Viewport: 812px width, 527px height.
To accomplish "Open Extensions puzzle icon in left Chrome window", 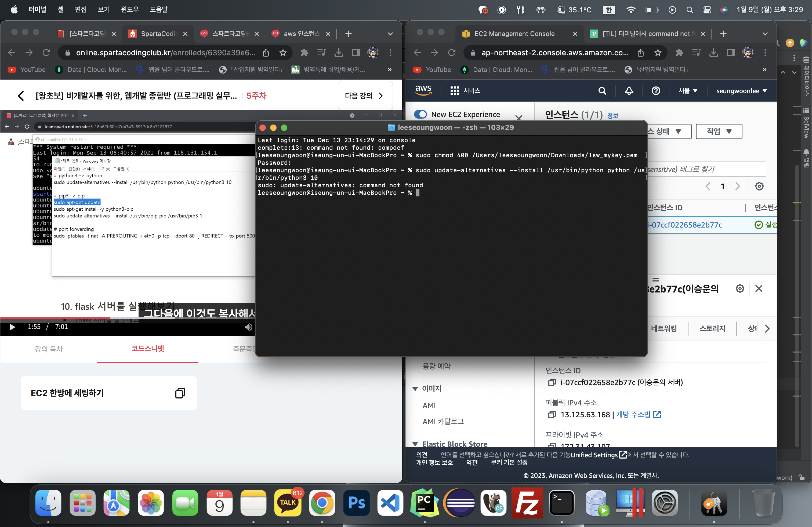I will click(304, 53).
